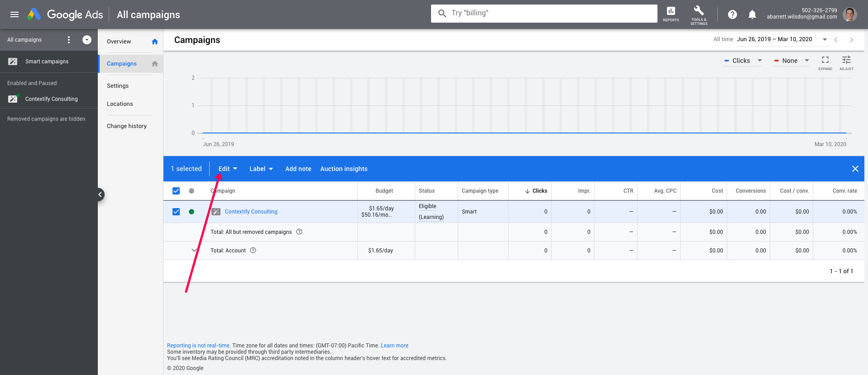Image resolution: width=868 pixels, height=375 pixels.
Task: Click the Reporting is not real-time link
Action: tap(199, 346)
